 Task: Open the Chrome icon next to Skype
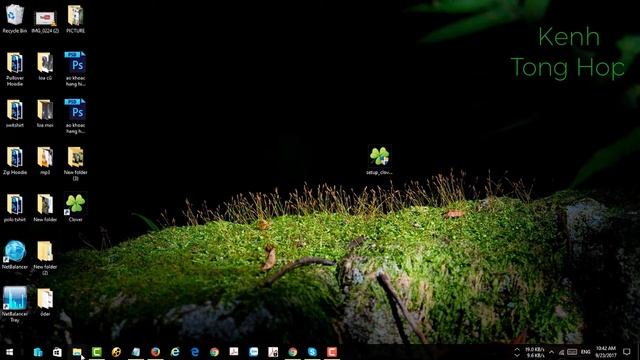click(x=292, y=352)
